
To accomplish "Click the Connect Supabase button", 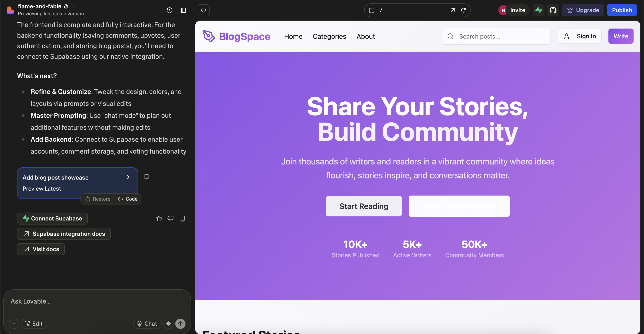I will (x=52, y=219).
